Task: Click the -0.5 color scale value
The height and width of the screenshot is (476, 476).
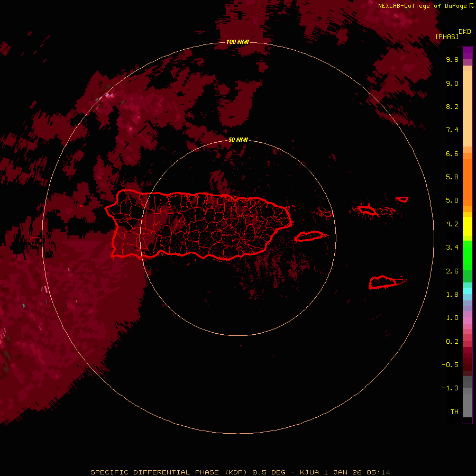Action: coord(450,365)
